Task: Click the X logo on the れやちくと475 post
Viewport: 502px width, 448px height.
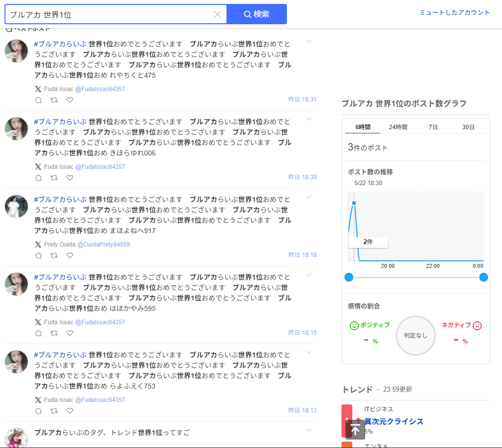Action: (x=38, y=89)
